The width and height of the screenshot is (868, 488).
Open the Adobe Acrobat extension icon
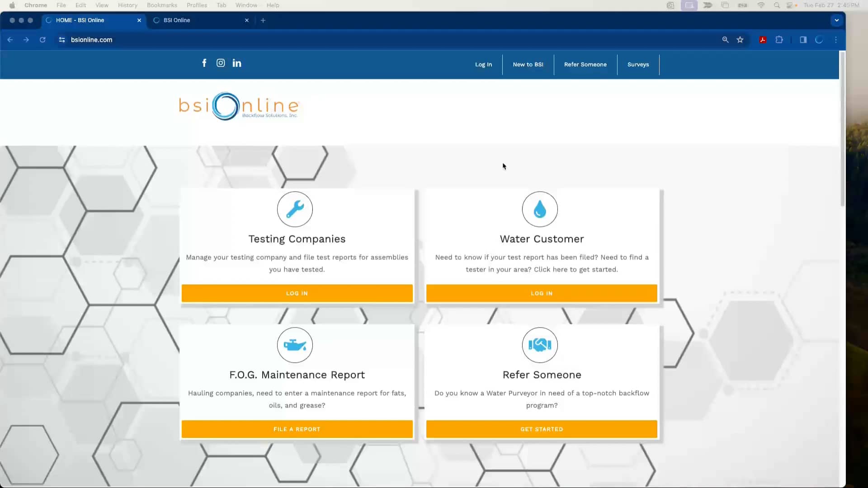click(x=762, y=40)
